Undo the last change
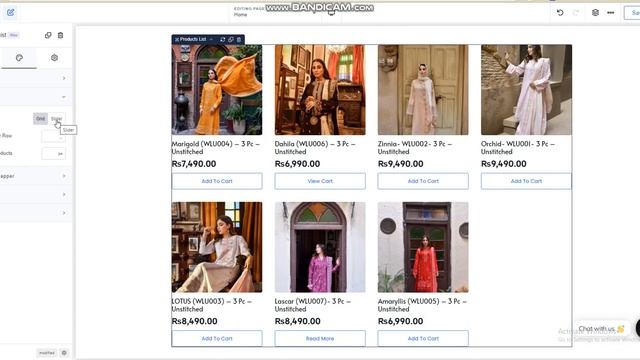Image resolution: width=640 pixels, height=360 pixels. click(560, 13)
